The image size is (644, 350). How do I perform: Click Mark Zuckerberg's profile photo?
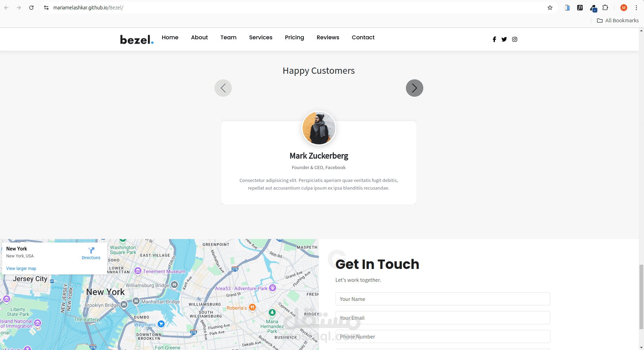point(319,128)
